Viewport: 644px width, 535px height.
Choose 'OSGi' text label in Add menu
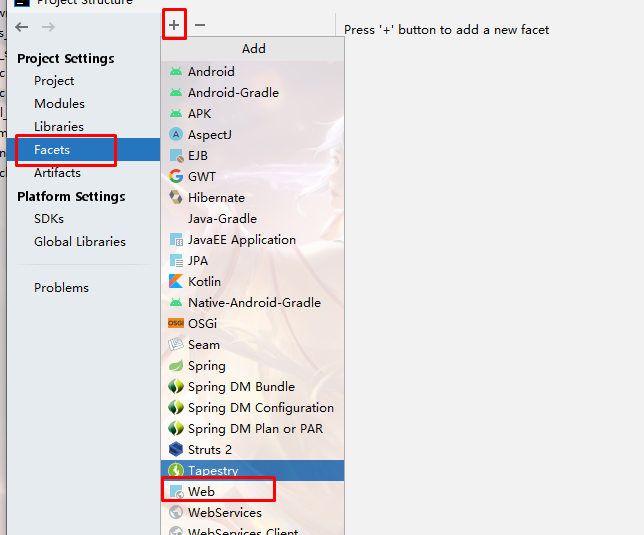coord(202,324)
